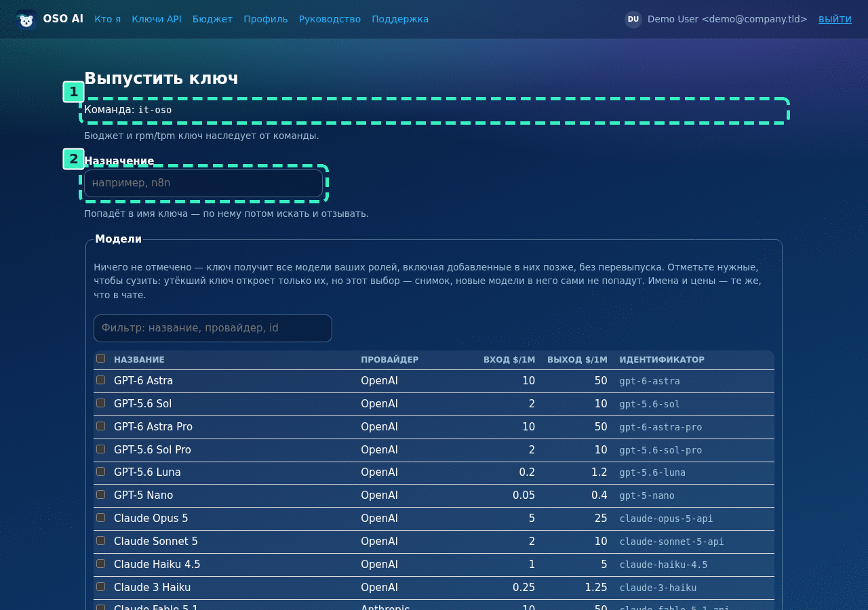Click the Demo User email text
This screenshot has width=868, height=610.
point(728,19)
